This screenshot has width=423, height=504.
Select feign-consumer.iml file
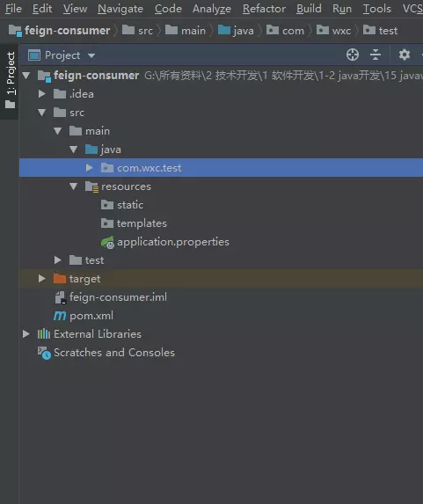pyautogui.click(x=119, y=297)
